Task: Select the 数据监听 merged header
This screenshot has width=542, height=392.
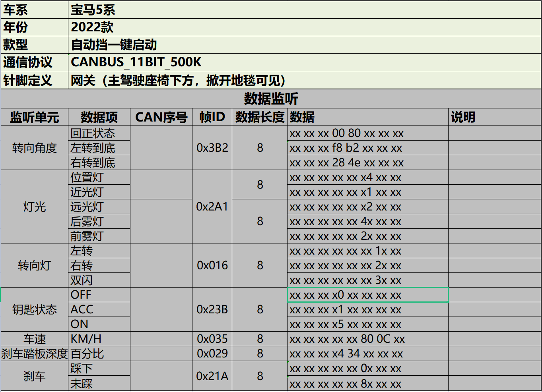Action: pos(271,98)
